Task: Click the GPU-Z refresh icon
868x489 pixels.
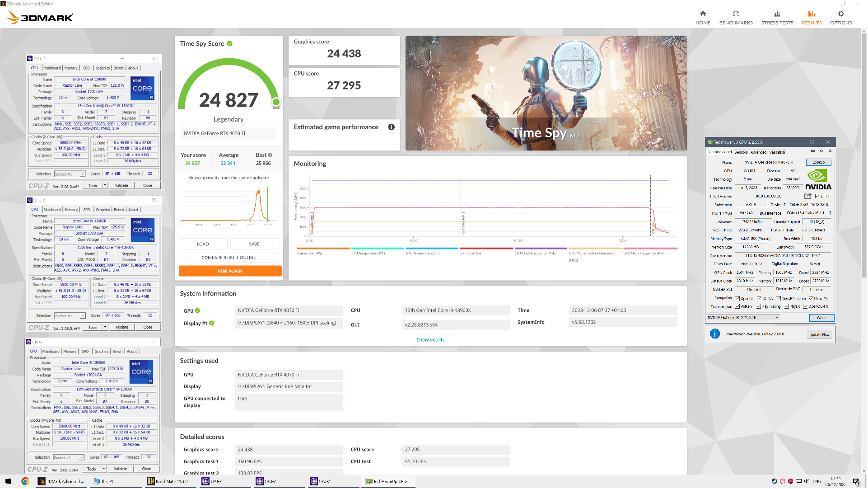Action: [x=822, y=151]
